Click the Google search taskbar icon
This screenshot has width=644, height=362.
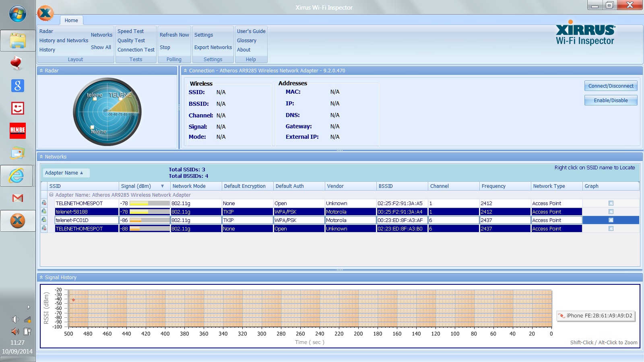(x=18, y=86)
